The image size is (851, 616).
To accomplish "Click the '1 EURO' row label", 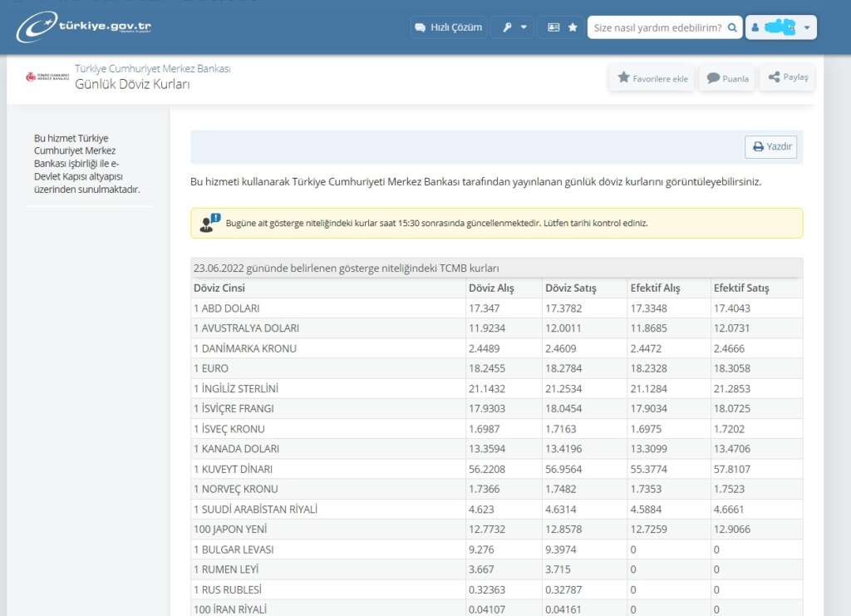I will [210, 368].
